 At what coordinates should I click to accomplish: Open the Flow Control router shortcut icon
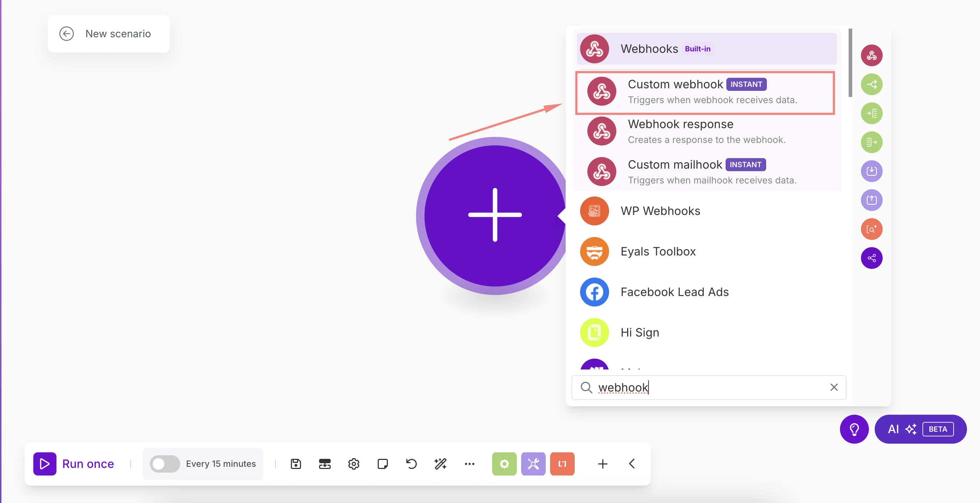[x=871, y=84]
